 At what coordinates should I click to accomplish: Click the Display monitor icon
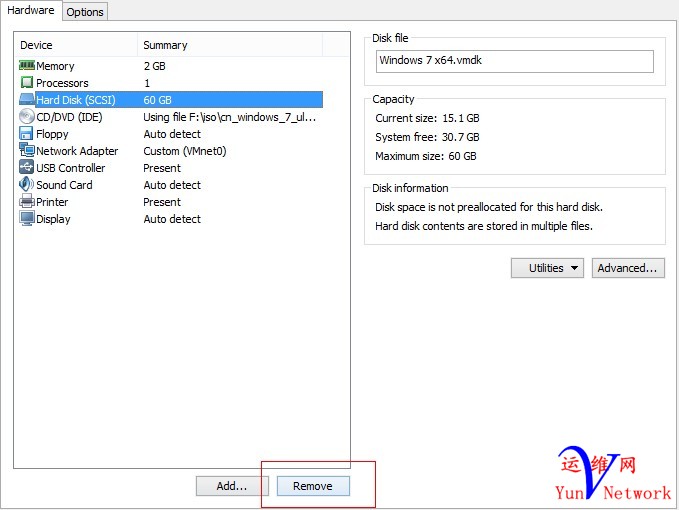(x=26, y=218)
